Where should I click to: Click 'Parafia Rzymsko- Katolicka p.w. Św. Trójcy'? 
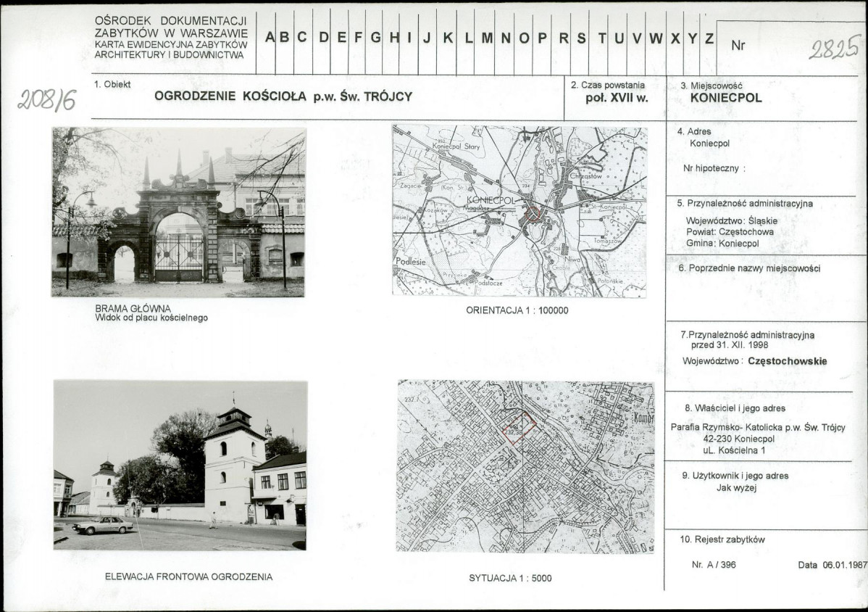pyautogui.click(x=758, y=428)
